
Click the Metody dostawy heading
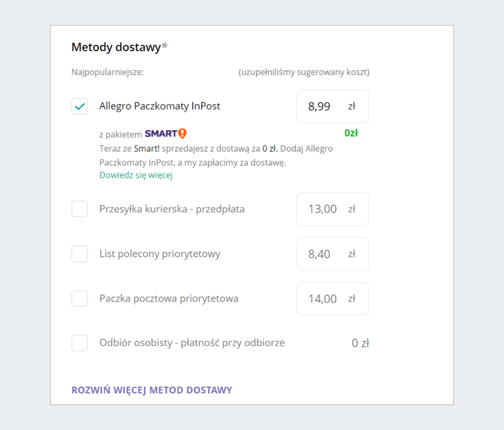(x=116, y=47)
